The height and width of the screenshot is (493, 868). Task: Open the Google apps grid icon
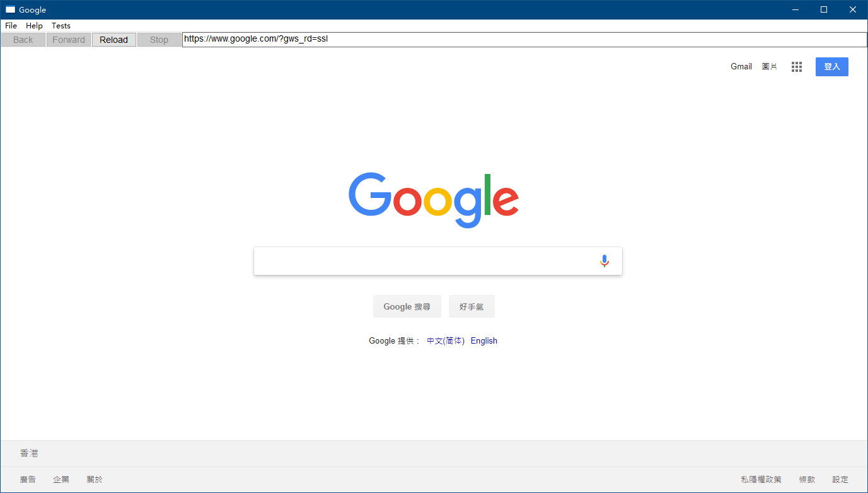pos(797,67)
